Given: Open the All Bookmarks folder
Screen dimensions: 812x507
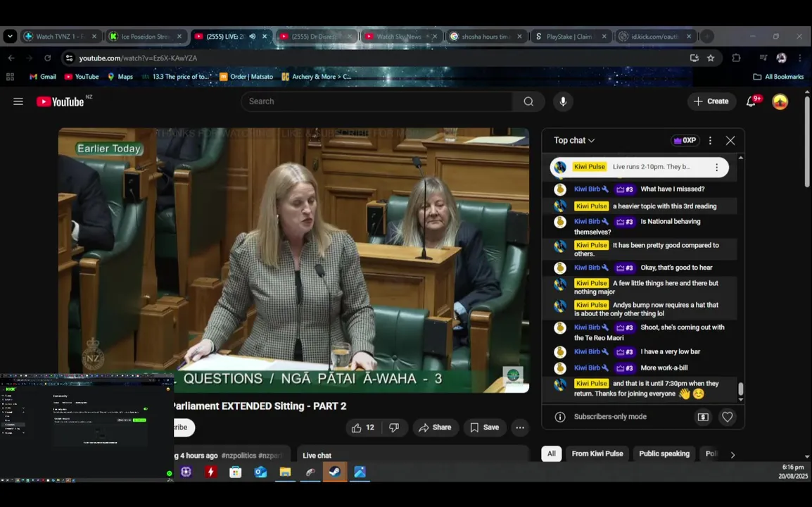Looking at the screenshot, I should [778, 77].
